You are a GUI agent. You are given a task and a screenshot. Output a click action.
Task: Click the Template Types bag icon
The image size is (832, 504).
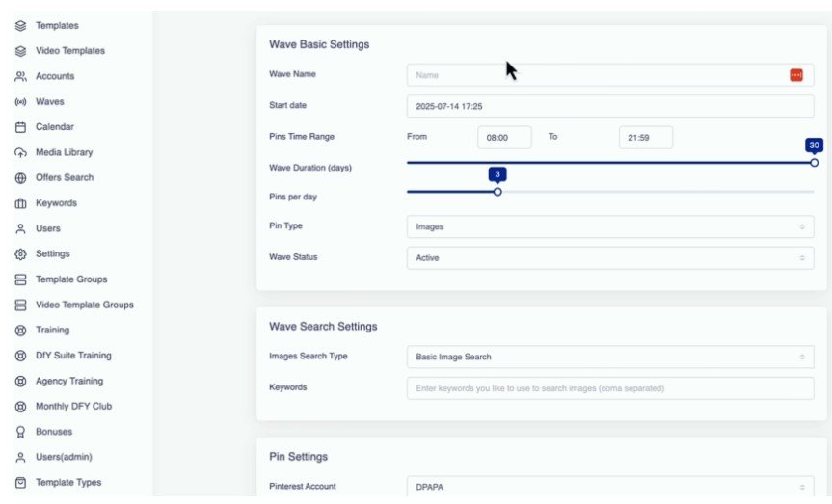click(x=20, y=483)
